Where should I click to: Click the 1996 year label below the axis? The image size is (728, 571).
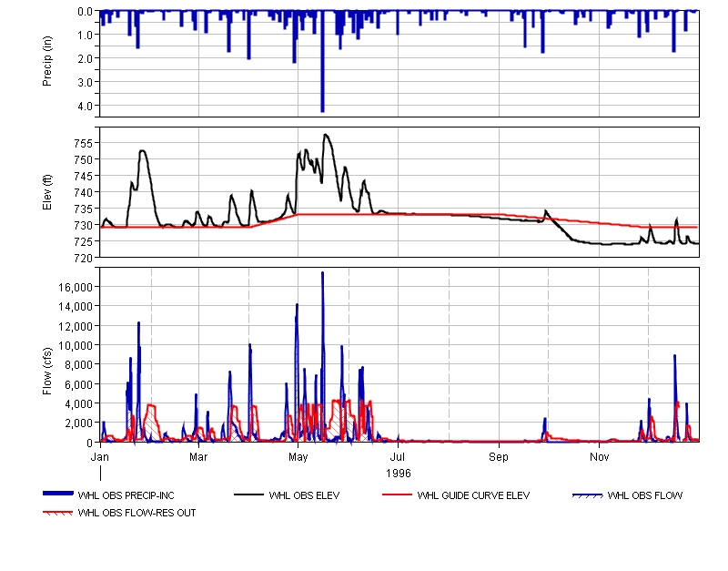[399, 474]
